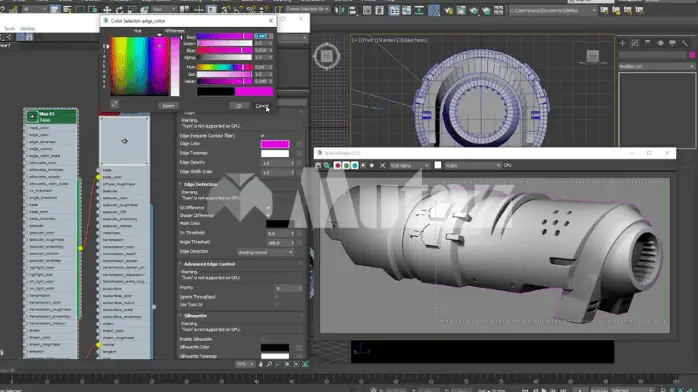The width and height of the screenshot is (698, 392).
Task: Click the save image icon in ActiveShade
Action: click(x=318, y=166)
